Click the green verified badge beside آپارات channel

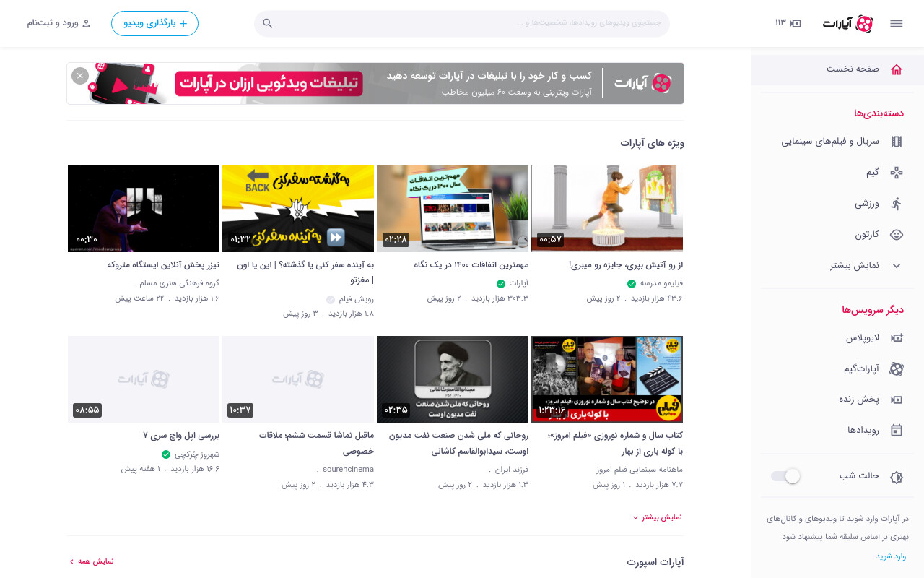point(501,284)
